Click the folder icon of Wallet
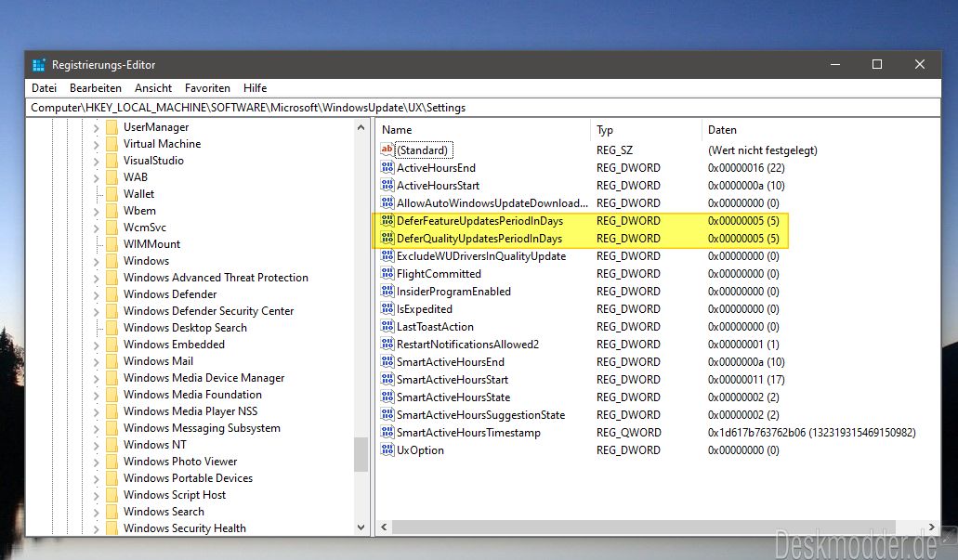Viewport: 958px width, 560px height. point(112,193)
